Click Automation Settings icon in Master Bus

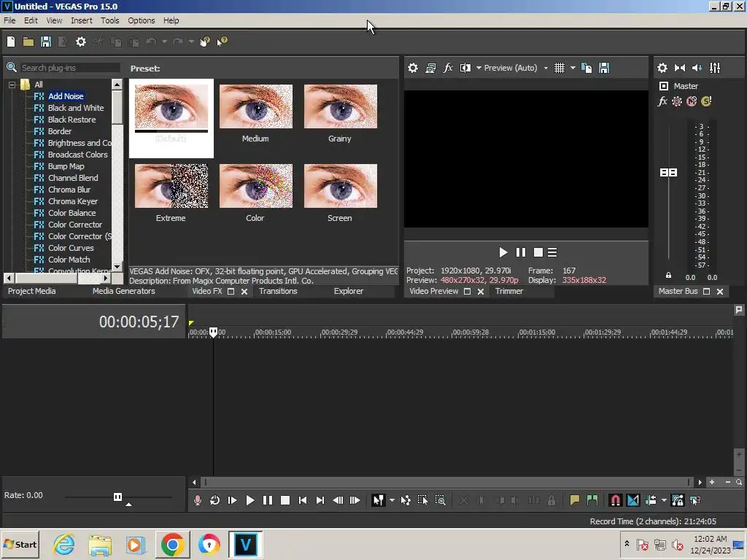pyautogui.click(x=677, y=101)
